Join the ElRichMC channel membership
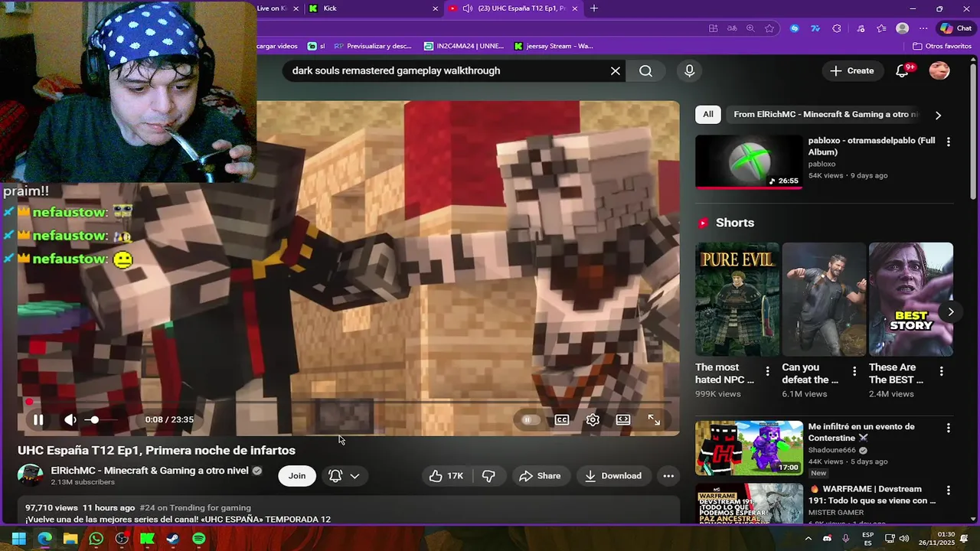 coord(297,476)
